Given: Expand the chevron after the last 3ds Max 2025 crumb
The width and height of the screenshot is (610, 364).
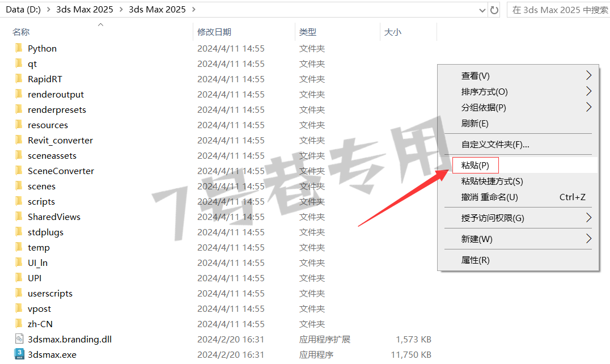Looking at the screenshot, I should 194,10.
